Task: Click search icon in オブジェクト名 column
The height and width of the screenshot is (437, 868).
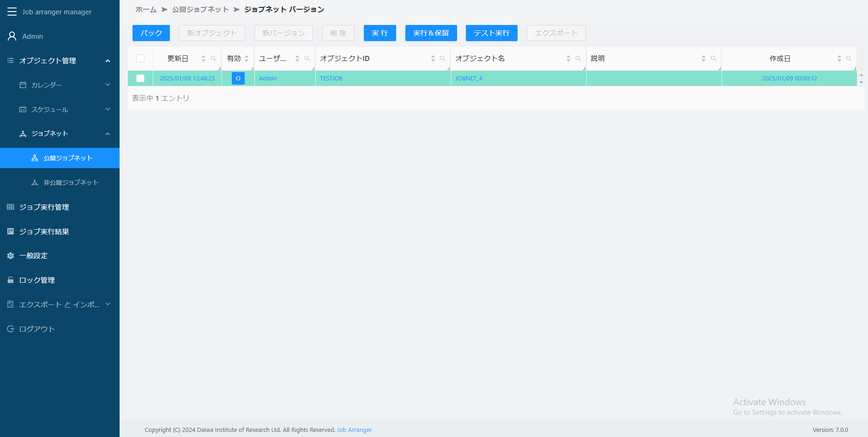Action: click(x=578, y=59)
